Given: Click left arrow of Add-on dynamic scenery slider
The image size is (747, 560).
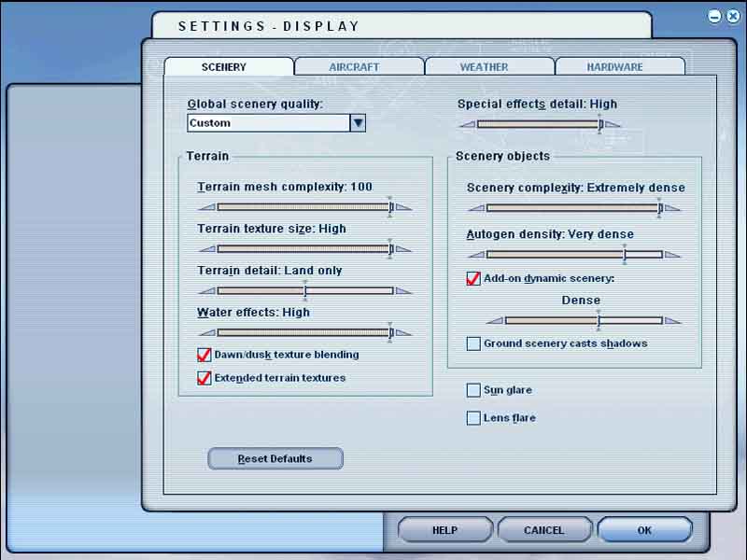Looking at the screenshot, I should [x=495, y=321].
